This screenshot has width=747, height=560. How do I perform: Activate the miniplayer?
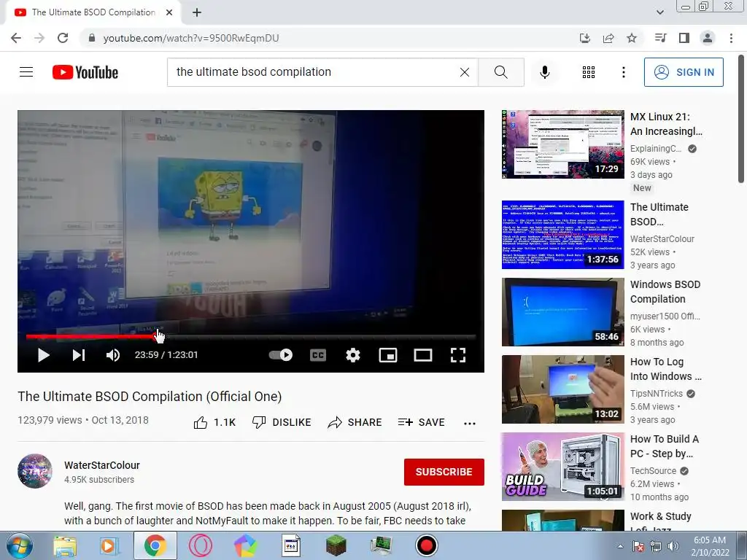388,355
